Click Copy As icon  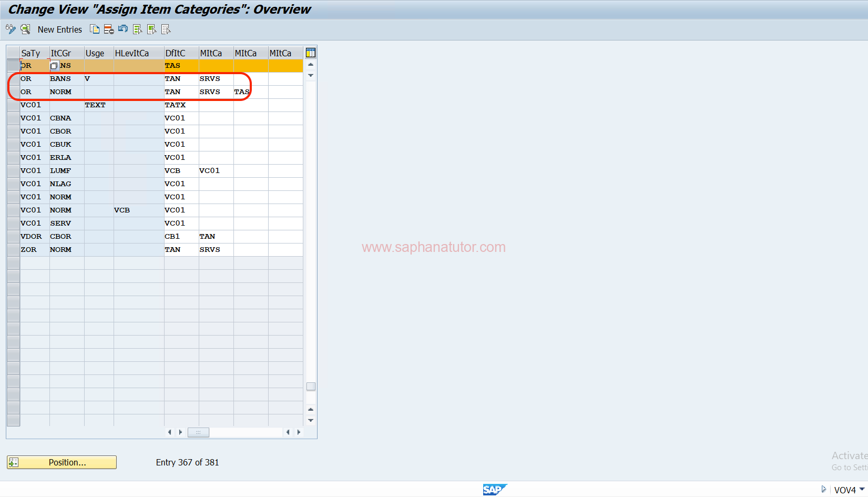95,29
